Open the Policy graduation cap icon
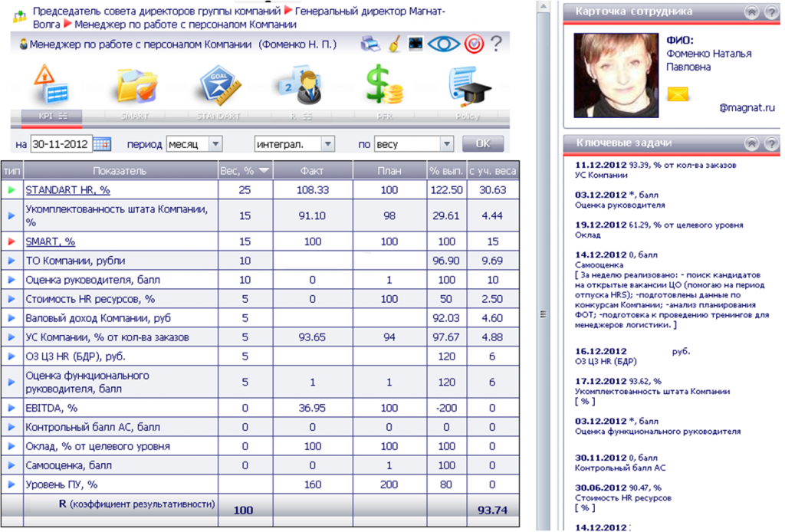 tap(468, 86)
